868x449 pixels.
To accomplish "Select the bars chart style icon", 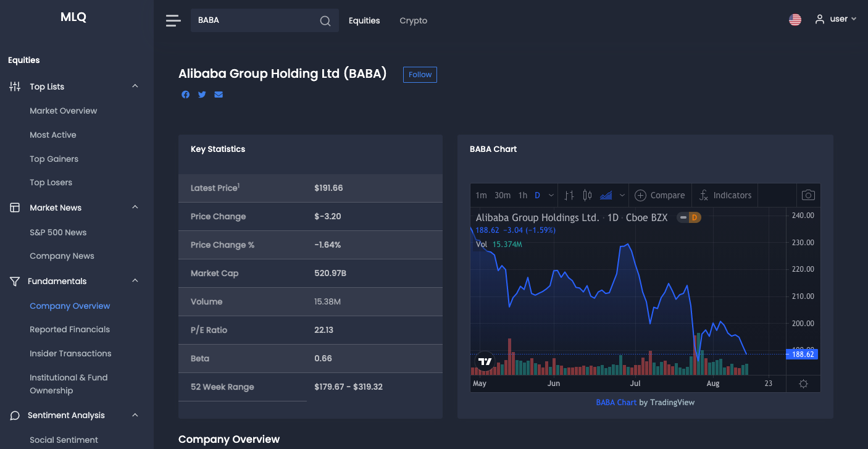I will click(569, 195).
